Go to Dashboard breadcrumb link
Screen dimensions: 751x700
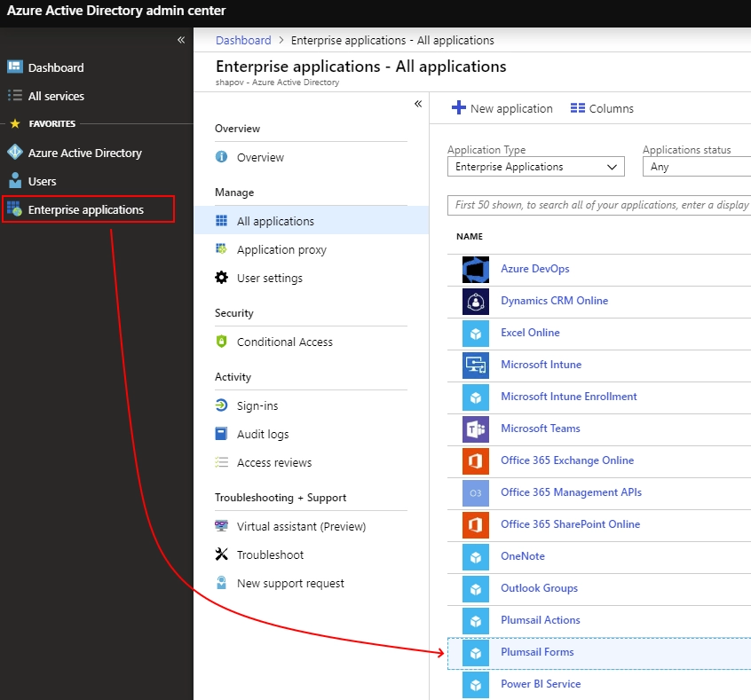click(x=243, y=40)
